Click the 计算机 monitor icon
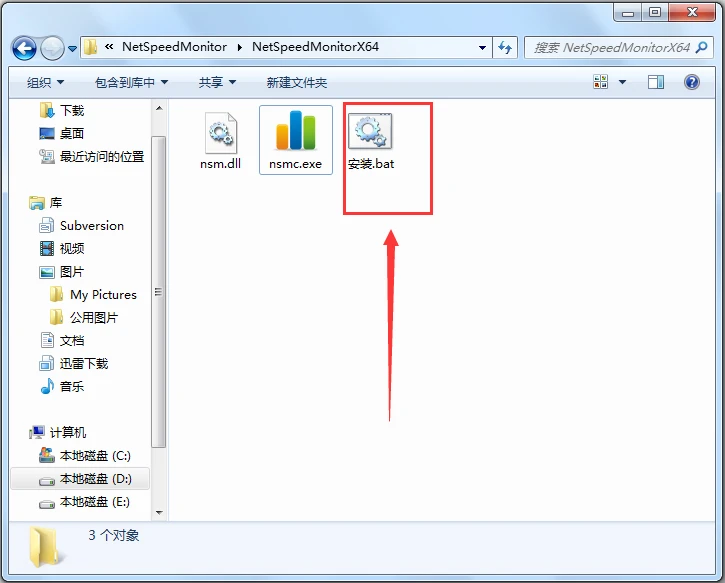 pyautogui.click(x=37, y=432)
